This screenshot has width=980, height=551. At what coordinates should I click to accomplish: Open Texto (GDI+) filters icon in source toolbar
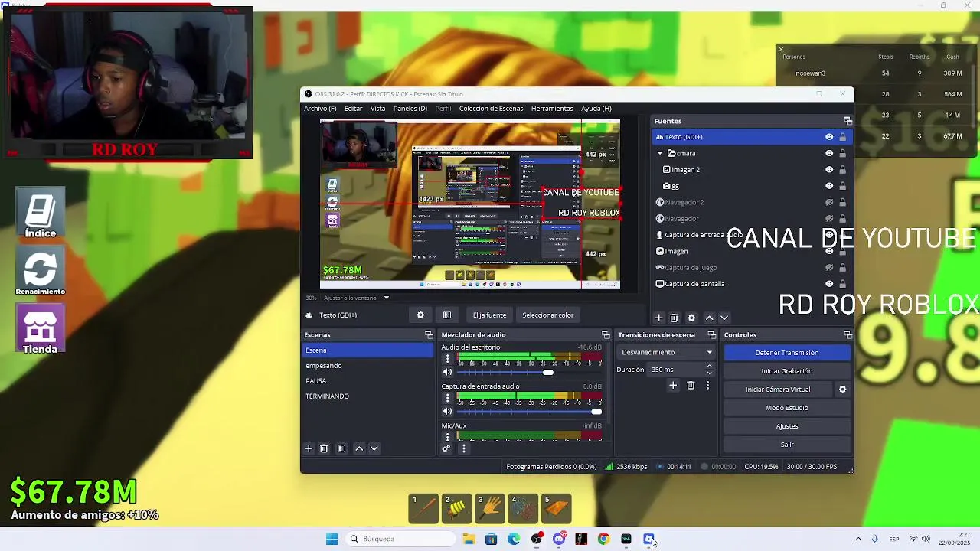(447, 315)
